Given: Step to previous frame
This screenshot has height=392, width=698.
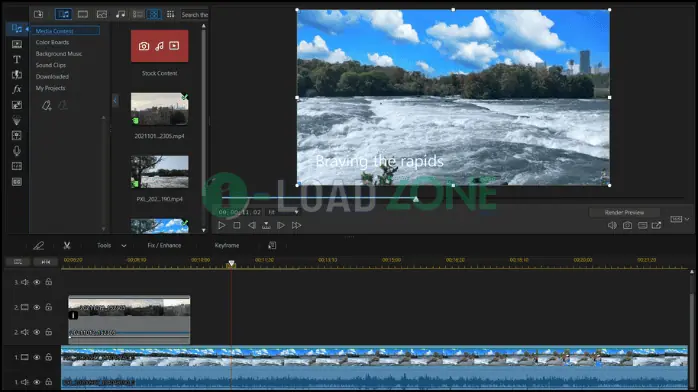Looking at the screenshot, I should tap(252, 226).
